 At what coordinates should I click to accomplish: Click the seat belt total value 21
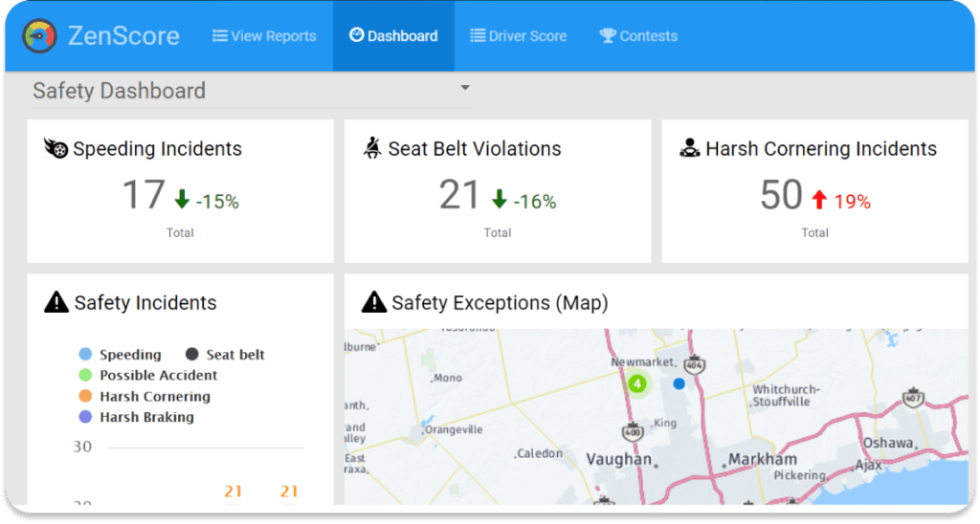click(x=459, y=195)
